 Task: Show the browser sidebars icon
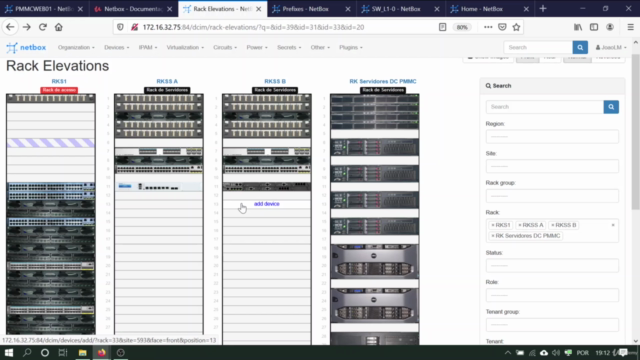pyautogui.click(x=594, y=27)
